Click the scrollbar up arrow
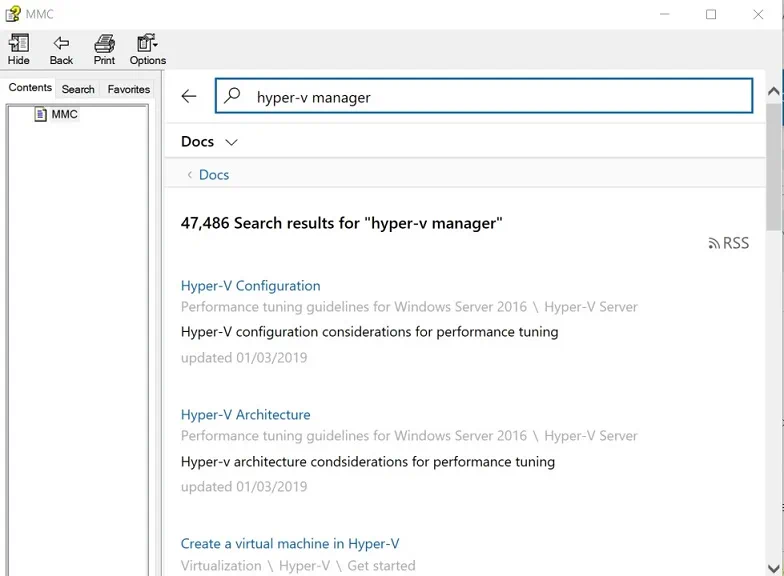Screen dimensions: 784x576 [773, 91]
